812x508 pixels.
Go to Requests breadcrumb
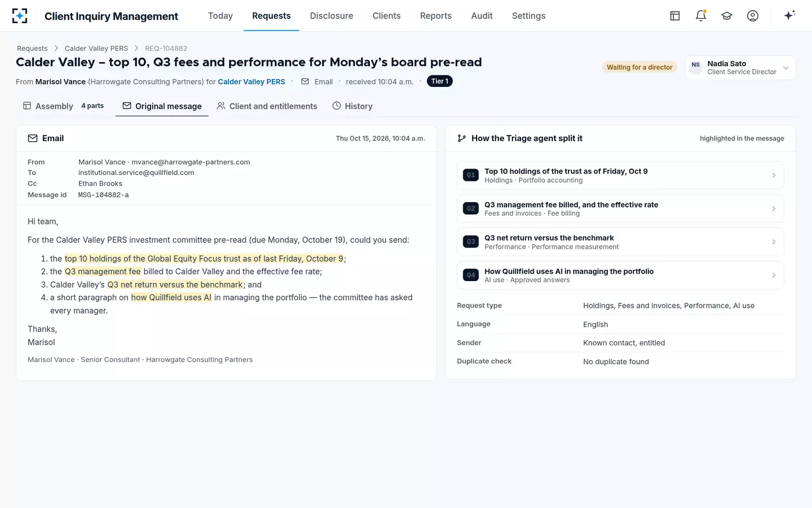click(x=32, y=49)
